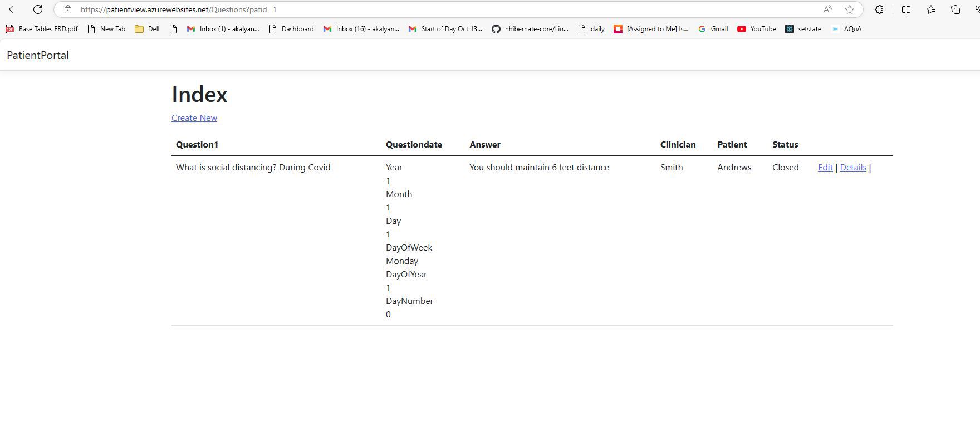The width and height of the screenshot is (980, 436).
Task: Toggle Split screen icon
Action: coord(906,9)
